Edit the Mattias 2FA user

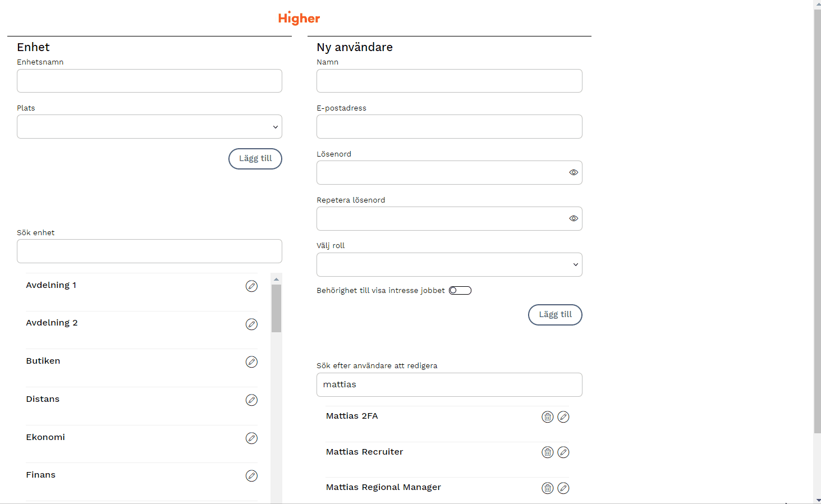click(563, 417)
